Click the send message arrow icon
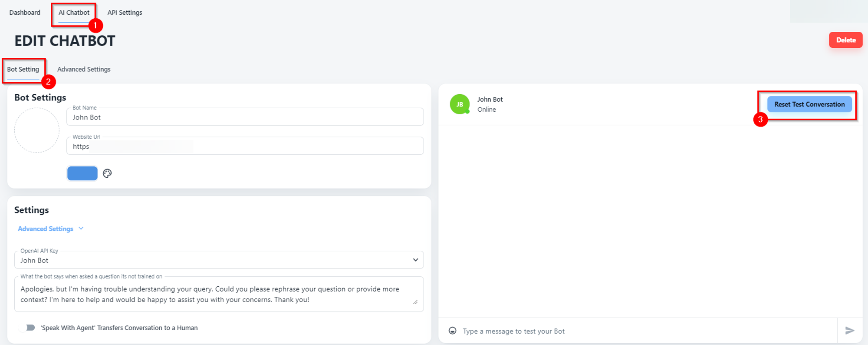 click(x=850, y=331)
